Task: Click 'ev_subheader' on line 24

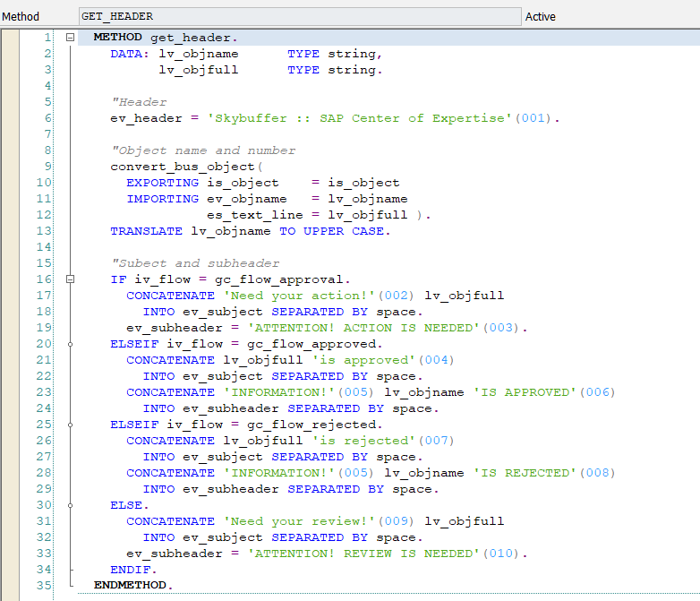Action: pyautogui.click(x=231, y=408)
